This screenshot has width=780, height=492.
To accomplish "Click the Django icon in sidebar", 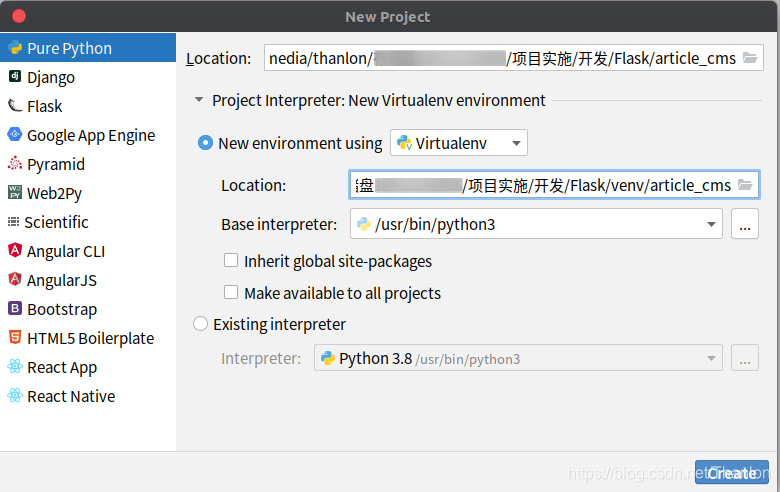I will point(15,76).
